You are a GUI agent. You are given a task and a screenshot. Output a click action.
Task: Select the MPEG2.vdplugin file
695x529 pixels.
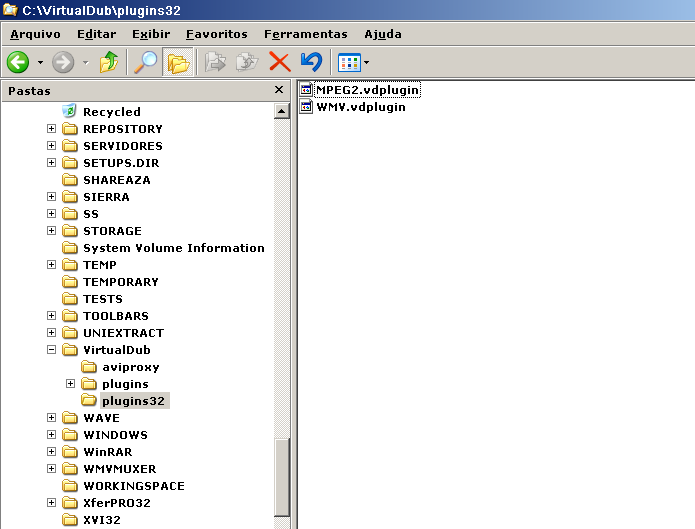click(367, 90)
